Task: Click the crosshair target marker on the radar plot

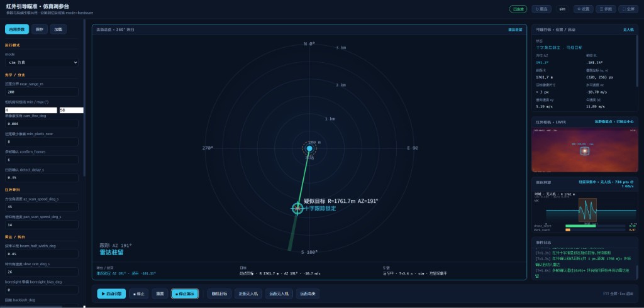Action: [297, 209]
